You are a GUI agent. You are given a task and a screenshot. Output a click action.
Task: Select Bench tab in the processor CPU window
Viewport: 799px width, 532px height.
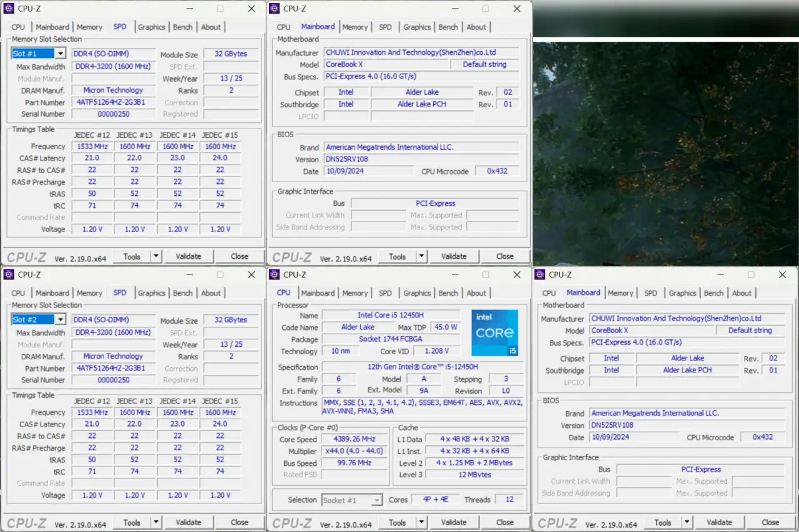[x=448, y=293]
